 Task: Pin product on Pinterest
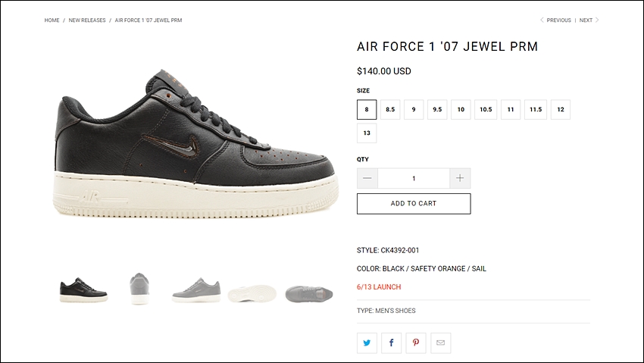[x=416, y=343]
